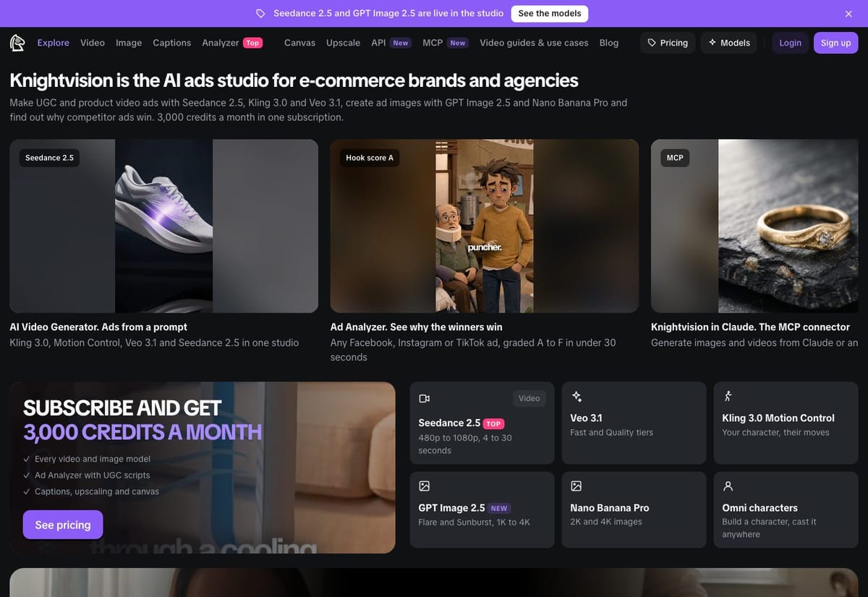Click the Top badge beside Analyzer

(x=252, y=43)
